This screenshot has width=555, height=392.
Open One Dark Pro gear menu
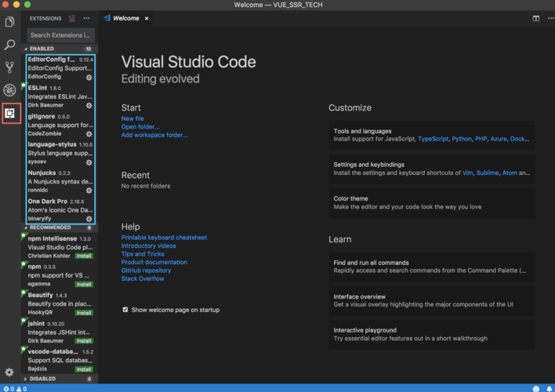tap(89, 219)
